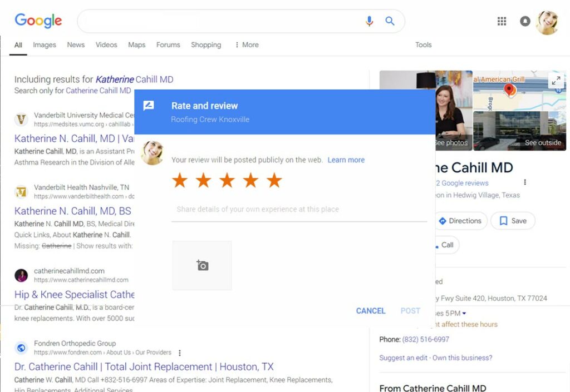Expand the More search options menu
570x392 pixels.
point(247,44)
